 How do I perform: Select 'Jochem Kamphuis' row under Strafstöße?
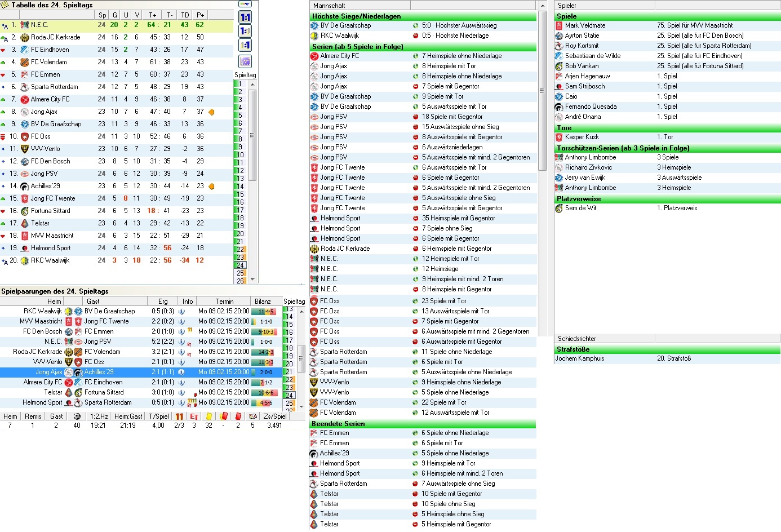point(667,358)
